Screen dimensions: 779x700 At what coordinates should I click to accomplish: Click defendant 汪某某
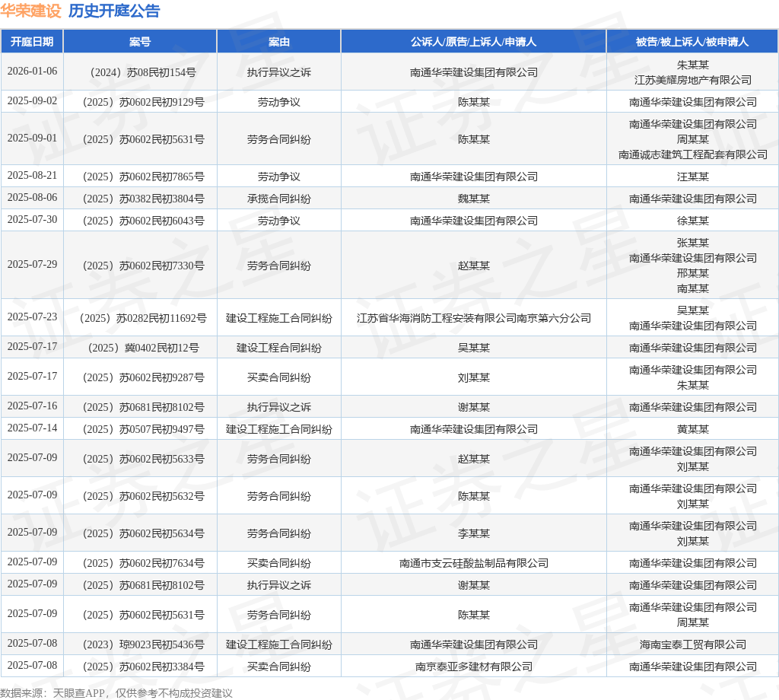(x=692, y=177)
